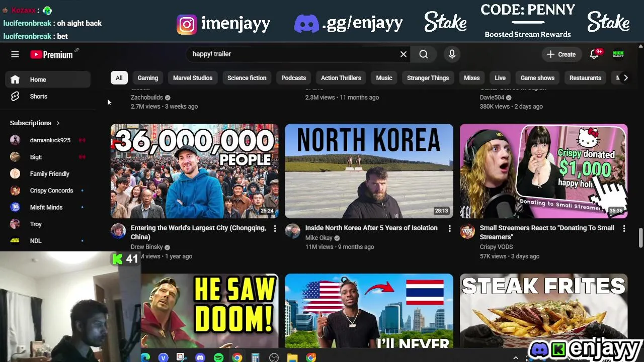Open the YouTube hamburger guide menu
The image size is (644, 362).
pyautogui.click(x=15, y=54)
